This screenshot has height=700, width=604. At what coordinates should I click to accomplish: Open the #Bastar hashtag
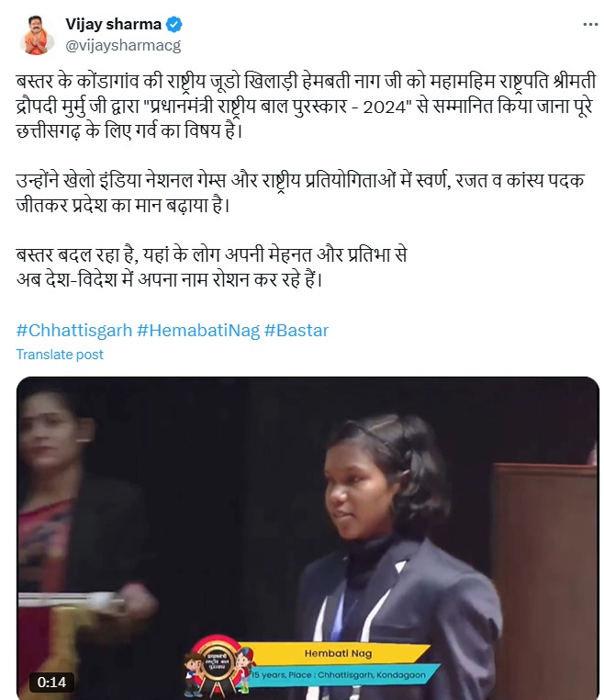(x=296, y=331)
